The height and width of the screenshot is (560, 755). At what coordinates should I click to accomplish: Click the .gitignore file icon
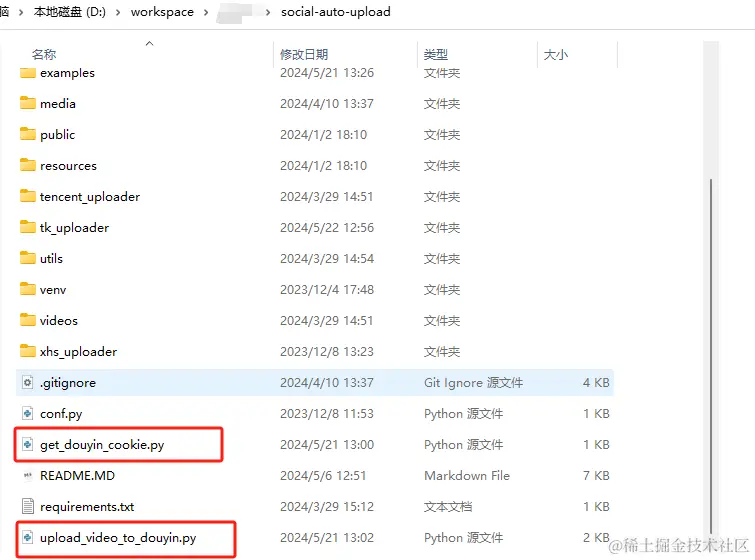27,382
